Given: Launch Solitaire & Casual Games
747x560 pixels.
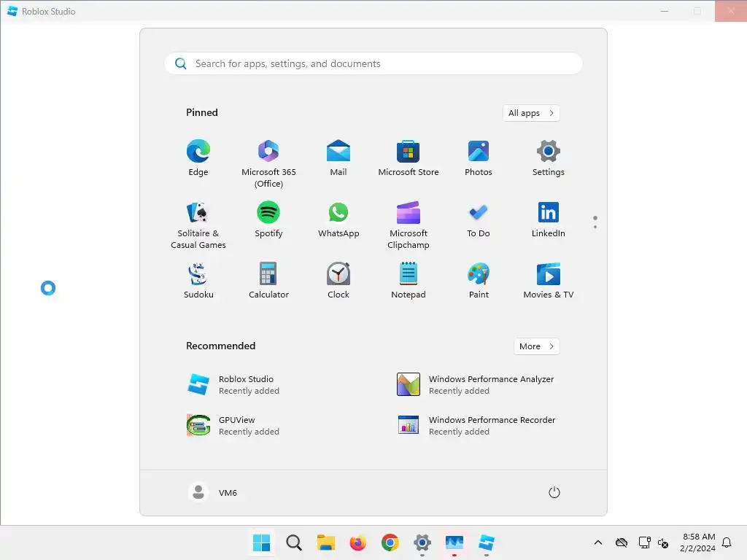Looking at the screenshot, I should click(x=198, y=225).
